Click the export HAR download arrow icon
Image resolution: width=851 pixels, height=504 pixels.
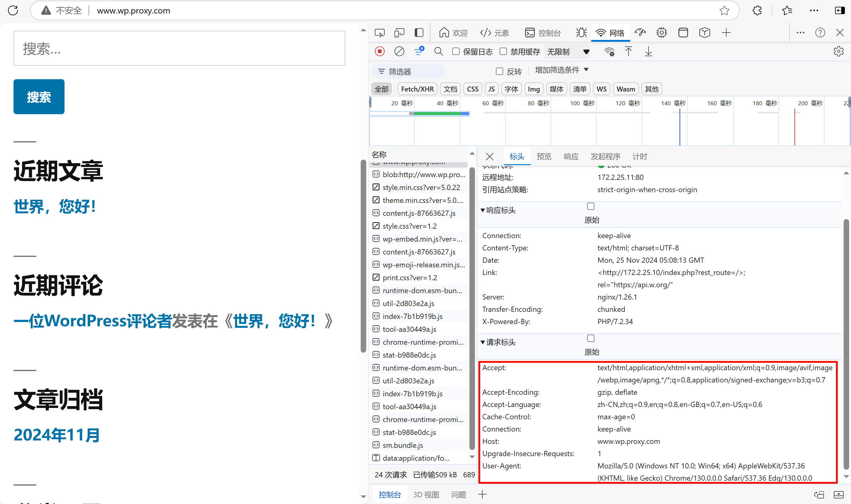click(648, 52)
